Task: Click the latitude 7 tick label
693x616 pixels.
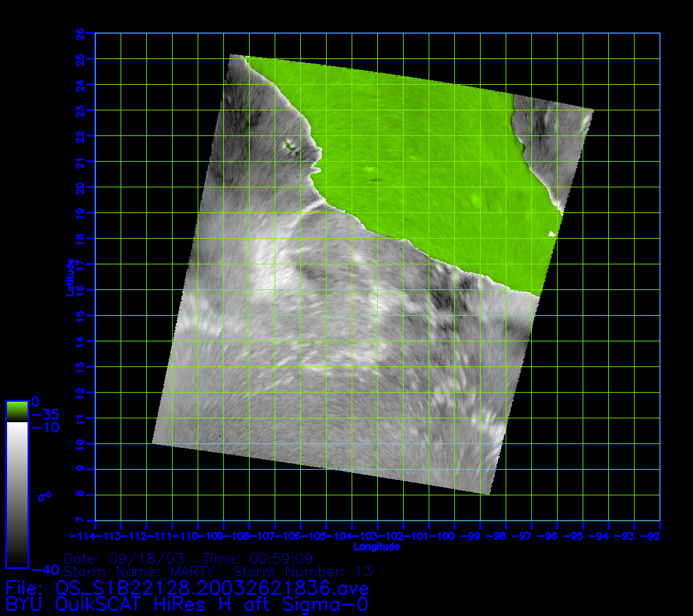Action: [x=81, y=520]
